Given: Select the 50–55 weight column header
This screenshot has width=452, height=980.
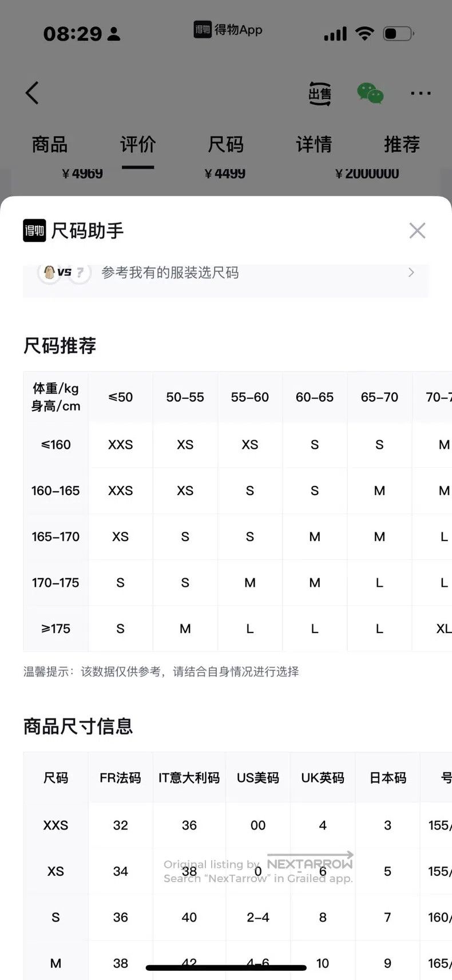Looking at the screenshot, I should click(185, 397).
